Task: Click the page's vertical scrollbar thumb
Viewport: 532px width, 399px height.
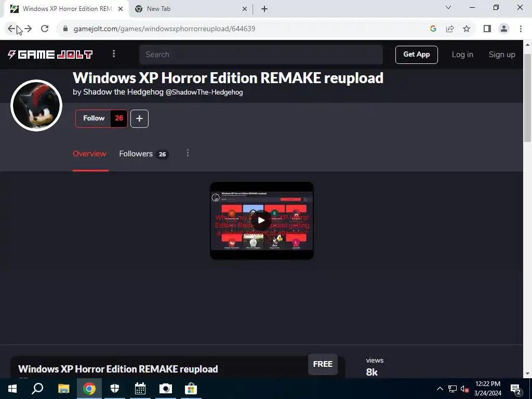Action: [x=527, y=98]
